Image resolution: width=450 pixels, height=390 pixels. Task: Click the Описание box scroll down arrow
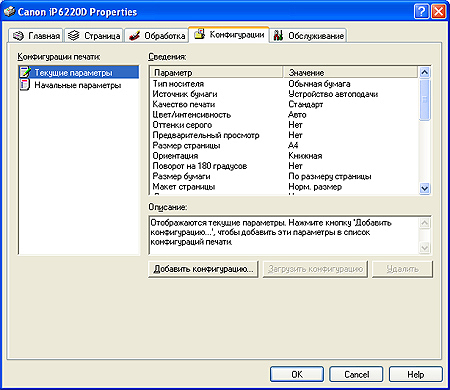424,248
